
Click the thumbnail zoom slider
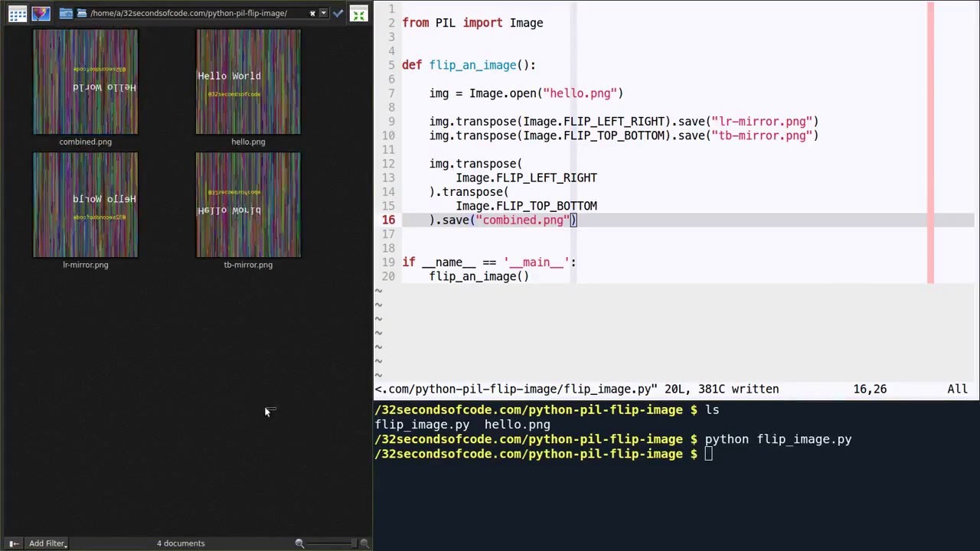332,543
